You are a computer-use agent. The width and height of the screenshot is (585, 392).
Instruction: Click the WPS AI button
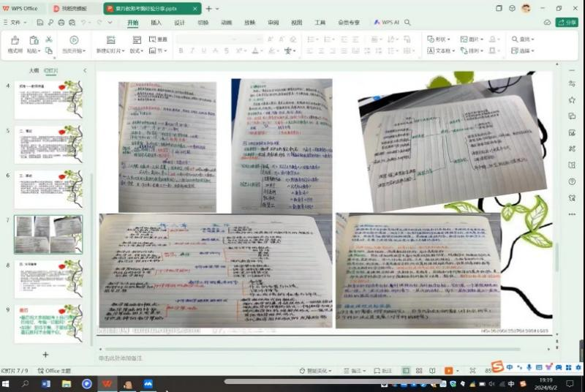click(387, 23)
